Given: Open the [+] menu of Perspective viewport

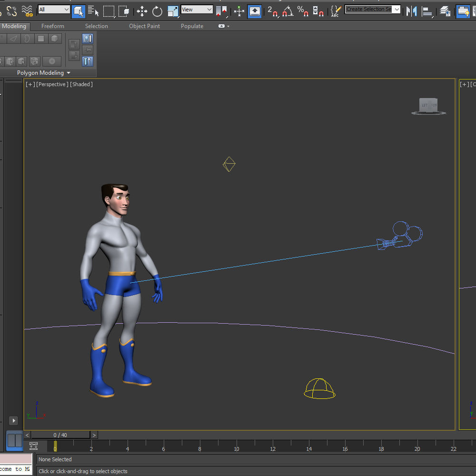Looking at the screenshot, I should 30,84.
